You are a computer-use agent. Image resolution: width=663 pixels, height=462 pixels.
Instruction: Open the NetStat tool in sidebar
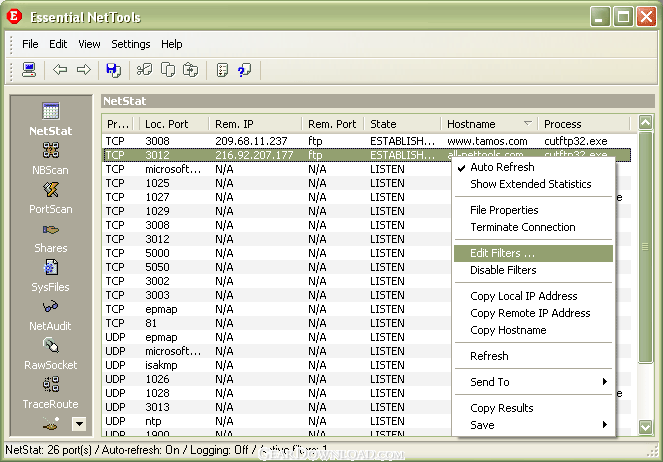tap(51, 120)
